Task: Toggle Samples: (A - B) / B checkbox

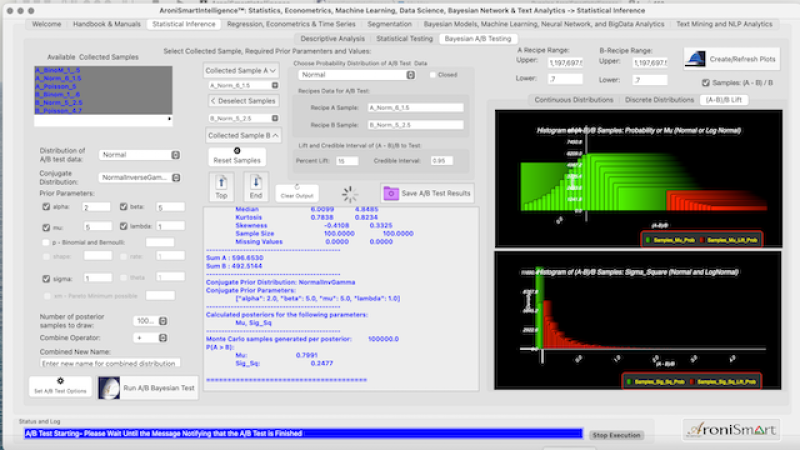Action: click(706, 83)
